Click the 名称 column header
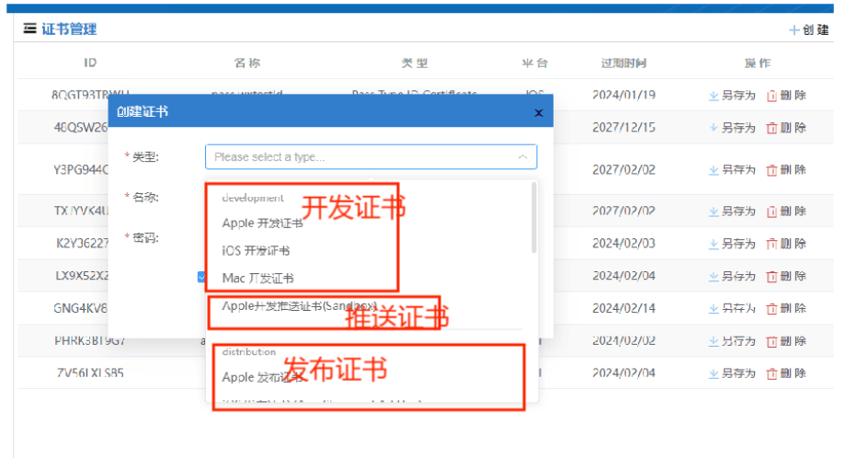868x458 pixels. [247, 63]
